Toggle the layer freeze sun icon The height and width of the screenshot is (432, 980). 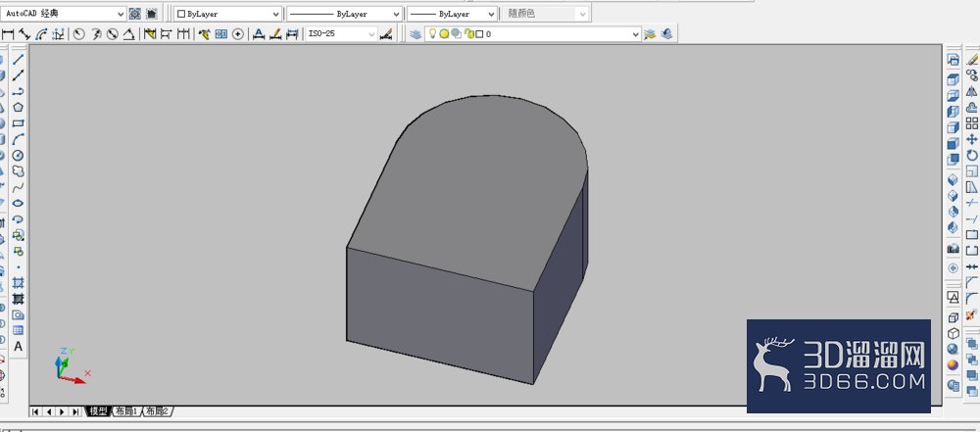tap(444, 34)
